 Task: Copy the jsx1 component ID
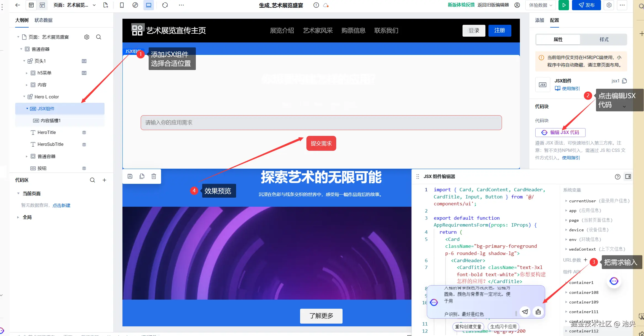[625, 81]
